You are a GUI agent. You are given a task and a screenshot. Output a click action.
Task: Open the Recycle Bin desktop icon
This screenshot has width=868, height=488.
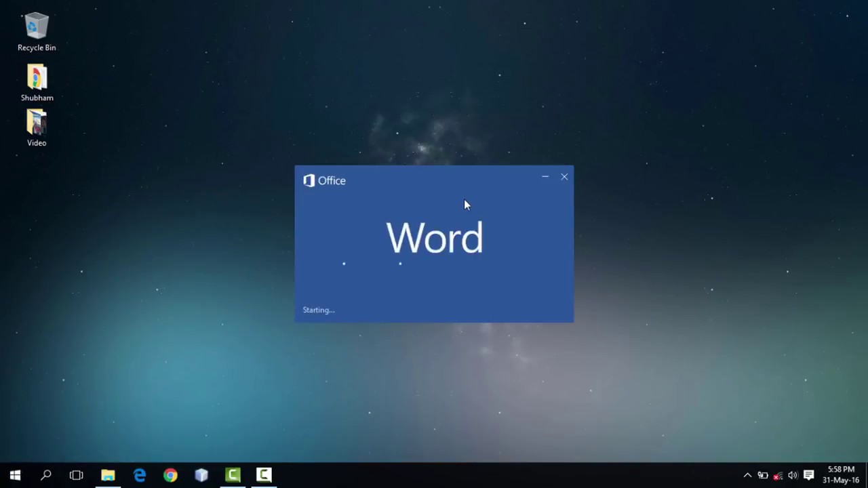click(x=37, y=33)
